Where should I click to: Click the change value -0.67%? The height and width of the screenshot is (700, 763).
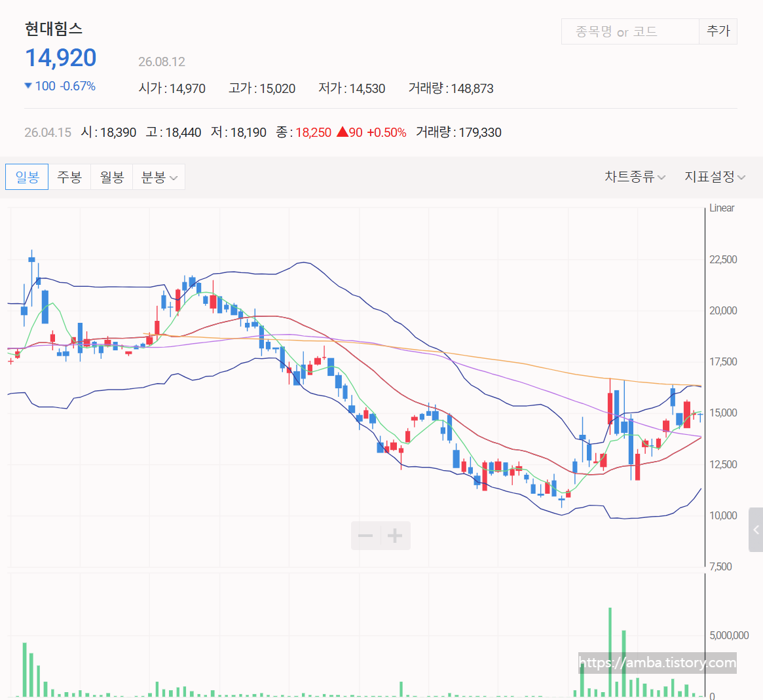coord(78,86)
